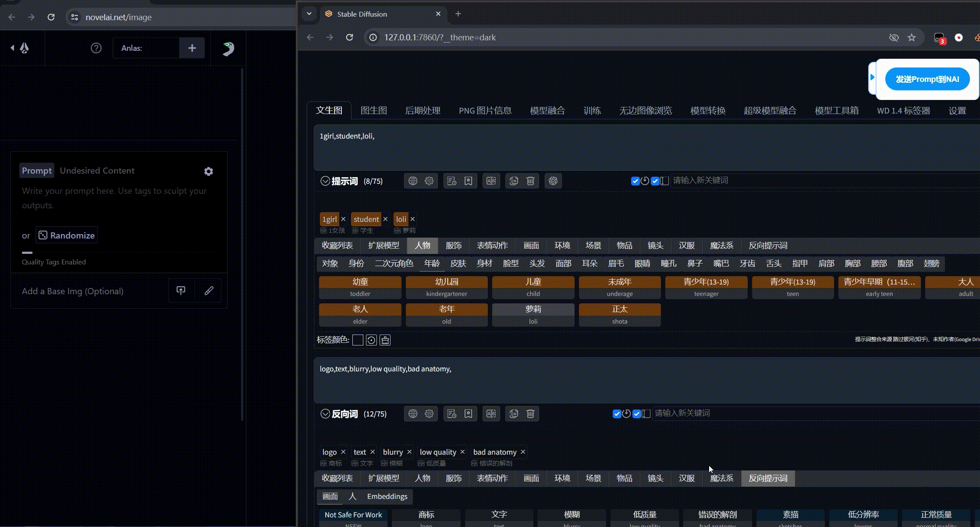Click the 发送Prompt到NAI button
Viewport: 980px width, 527px height.
(927, 79)
